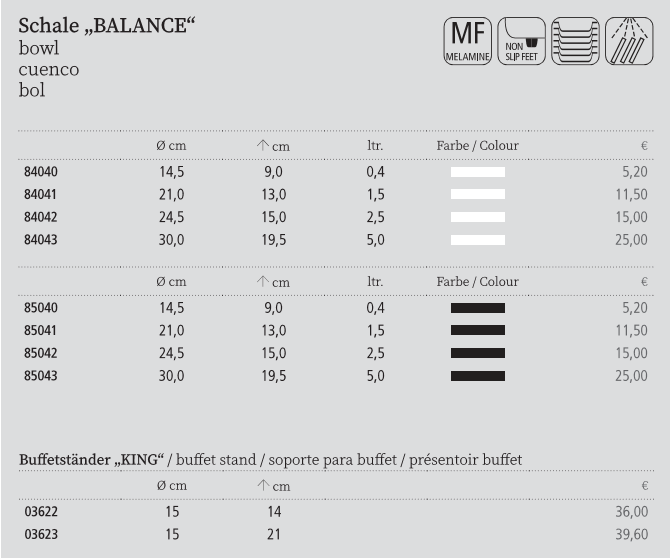The image size is (670, 558).
Task: Pick the white swatch in row 84043
Action: [x=478, y=240]
